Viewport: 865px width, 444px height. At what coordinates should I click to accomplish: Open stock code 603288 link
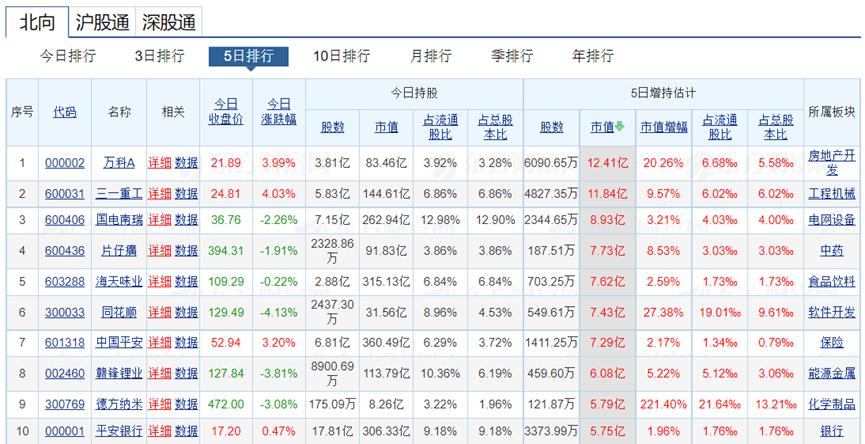(65, 281)
